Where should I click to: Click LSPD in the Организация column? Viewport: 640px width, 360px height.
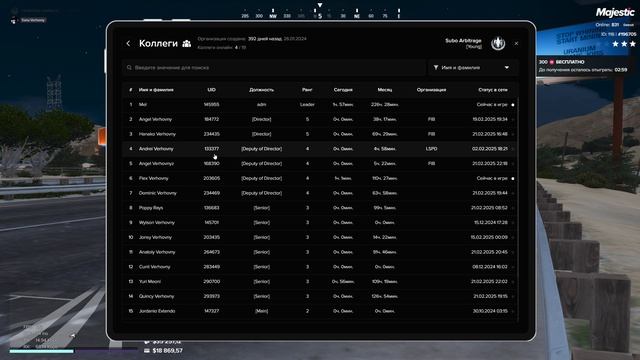431,149
